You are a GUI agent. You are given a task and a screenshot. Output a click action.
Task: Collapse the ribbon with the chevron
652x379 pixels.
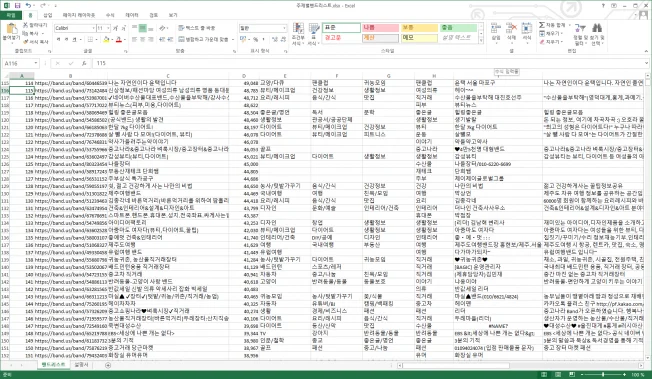647,51
